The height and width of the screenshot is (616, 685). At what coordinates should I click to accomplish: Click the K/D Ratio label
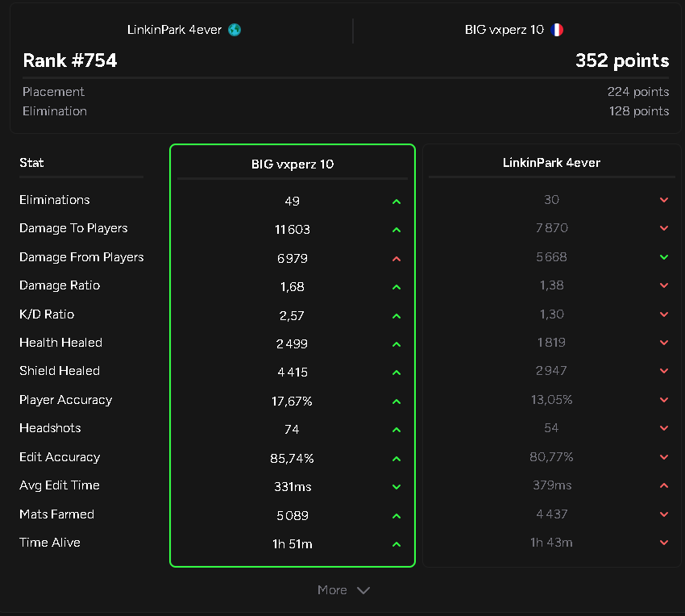pos(47,314)
